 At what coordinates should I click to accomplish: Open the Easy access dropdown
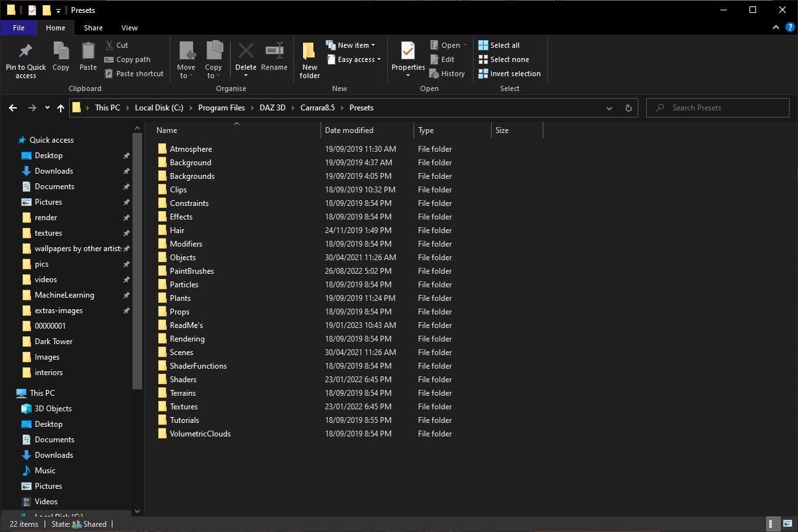point(353,59)
